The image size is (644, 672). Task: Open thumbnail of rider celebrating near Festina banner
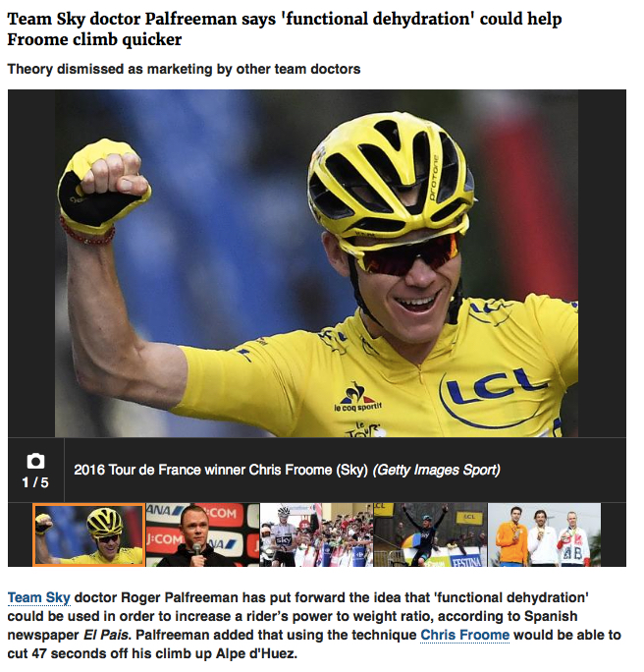coord(430,534)
